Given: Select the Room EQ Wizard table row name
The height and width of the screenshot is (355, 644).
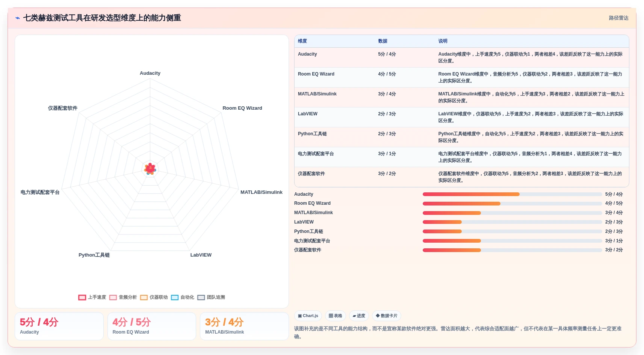Looking at the screenshot, I should click(316, 74).
